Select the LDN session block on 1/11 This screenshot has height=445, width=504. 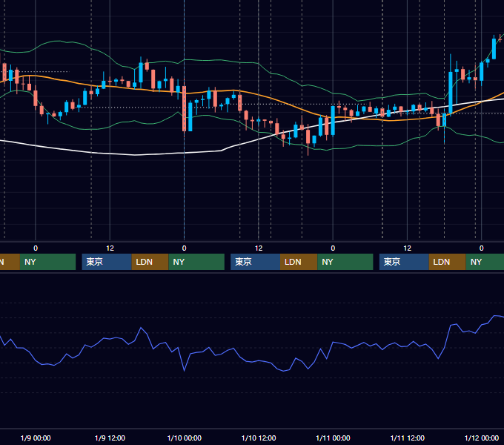click(448, 262)
